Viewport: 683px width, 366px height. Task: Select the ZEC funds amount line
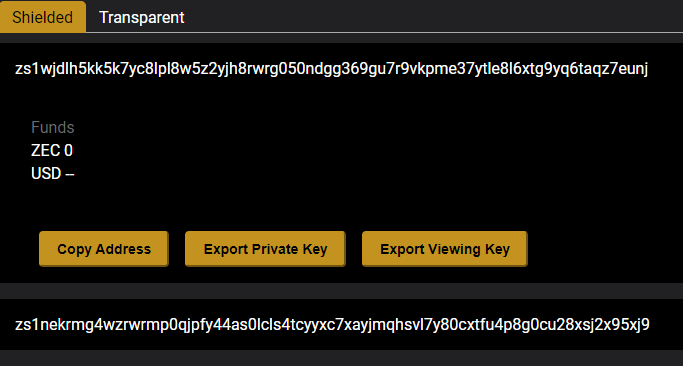52,150
